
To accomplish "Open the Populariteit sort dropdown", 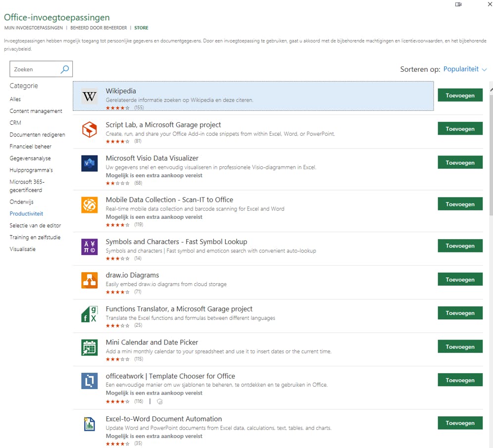I will click(x=465, y=69).
